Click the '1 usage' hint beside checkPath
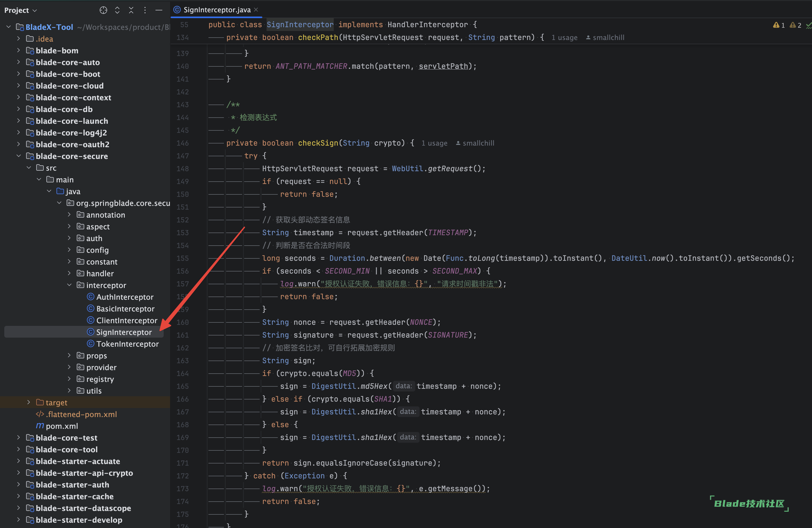The width and height of the screenshot is (812, 528). (564, 38)
